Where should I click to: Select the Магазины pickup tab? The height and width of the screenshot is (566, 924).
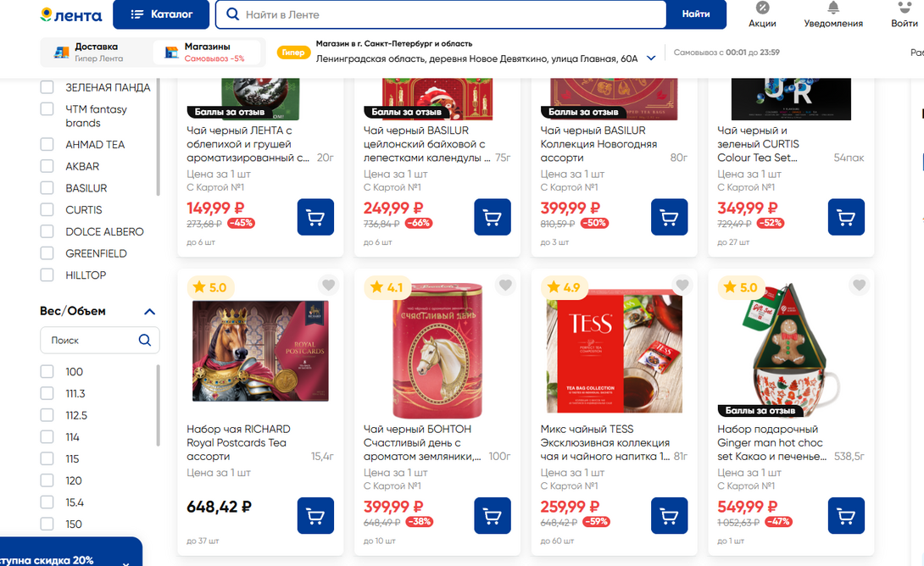pyautogui.click(x=208, y=53)
